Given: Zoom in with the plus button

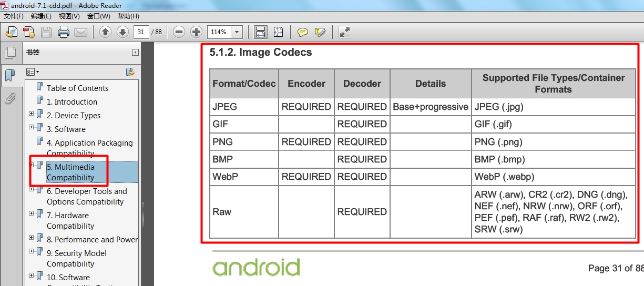Looking at the screenshot, I should tap(196, 32).
